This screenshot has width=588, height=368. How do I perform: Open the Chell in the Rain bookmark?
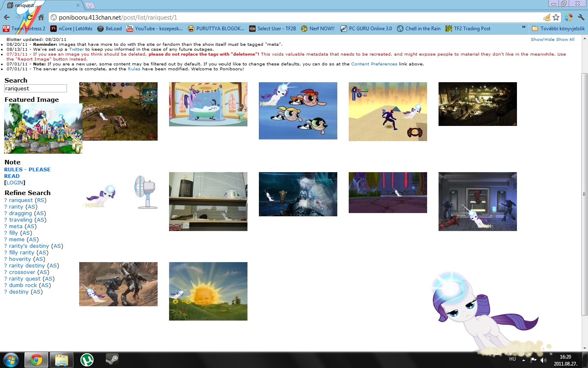click(419, 29)
